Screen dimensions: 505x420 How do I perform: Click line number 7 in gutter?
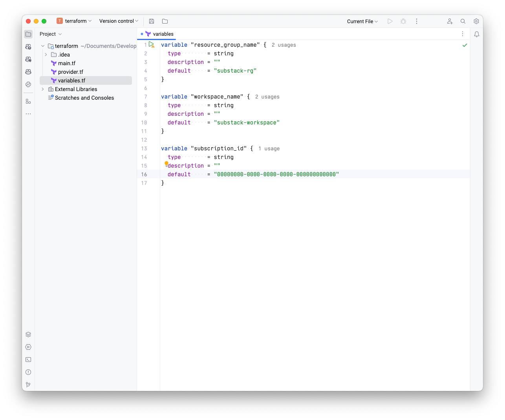146,97
